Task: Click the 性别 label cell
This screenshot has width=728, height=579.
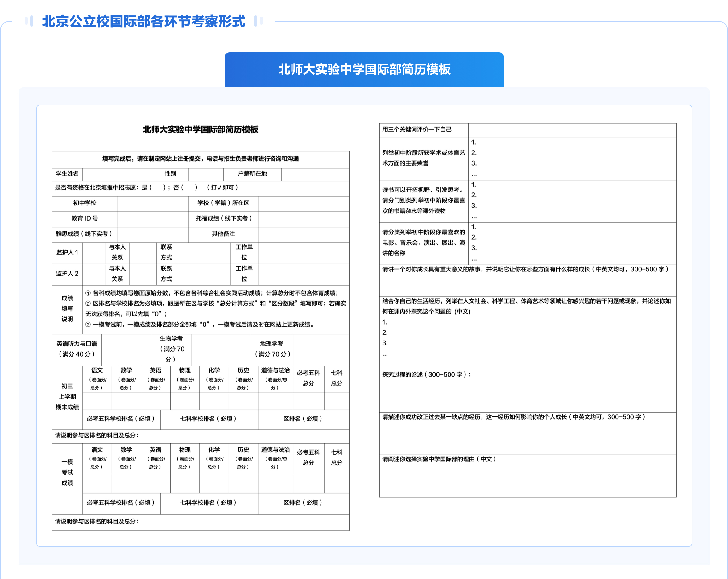Action: pos(170,174)
